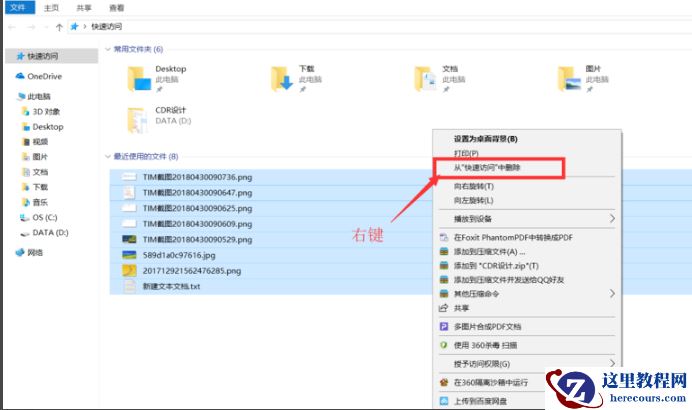Choose 从"快速访问"中删除 in context menu

click(x=487, y=168)
